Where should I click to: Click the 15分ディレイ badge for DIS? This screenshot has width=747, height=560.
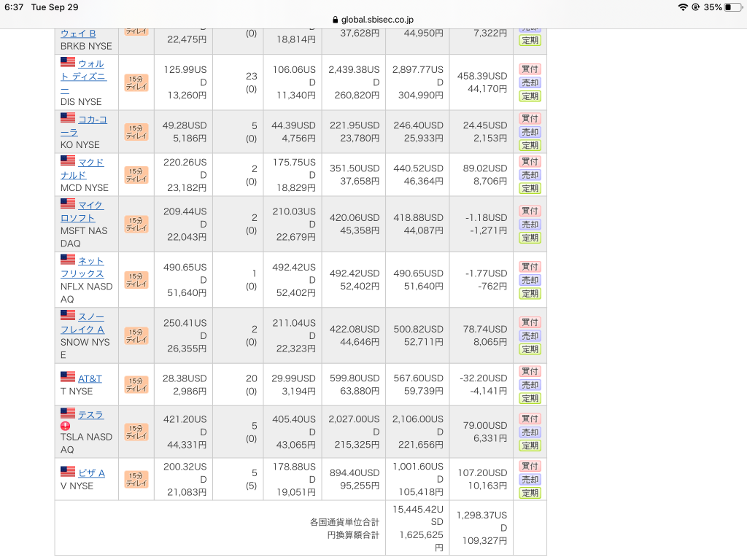[136, 83]
